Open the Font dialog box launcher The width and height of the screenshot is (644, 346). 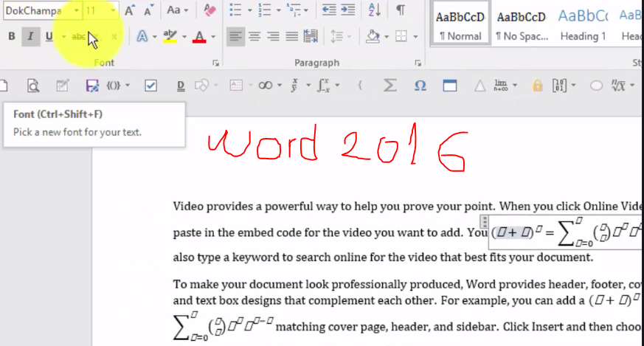click(x=215, y=63)
